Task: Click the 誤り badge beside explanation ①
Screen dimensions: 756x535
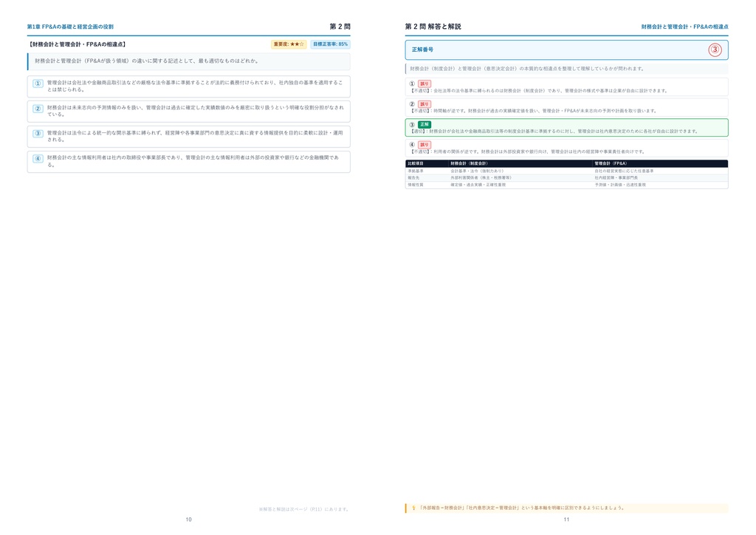Action: tap(425, 84)
